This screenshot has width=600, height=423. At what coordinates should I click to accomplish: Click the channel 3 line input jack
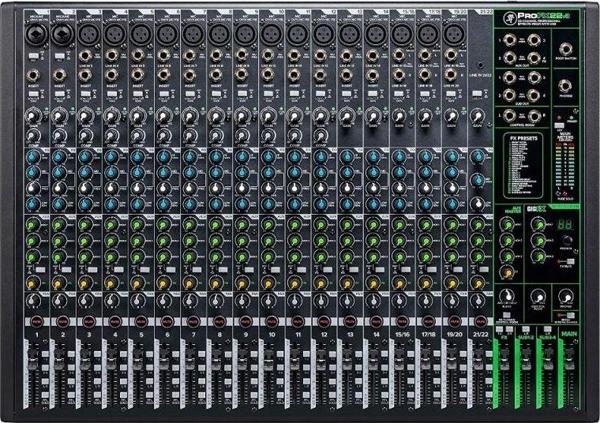coord(86,56)
